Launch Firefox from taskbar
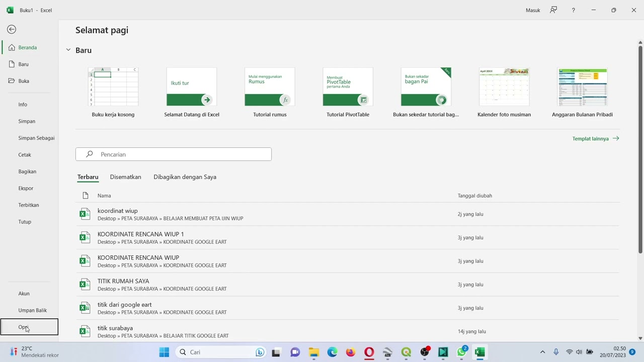644x362 pixels. click(x=351, y=352)
